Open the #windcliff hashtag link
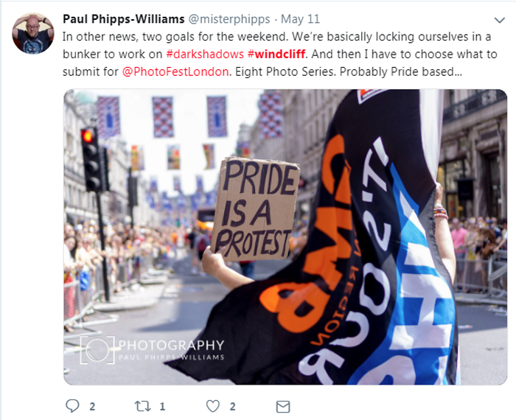 276,54
